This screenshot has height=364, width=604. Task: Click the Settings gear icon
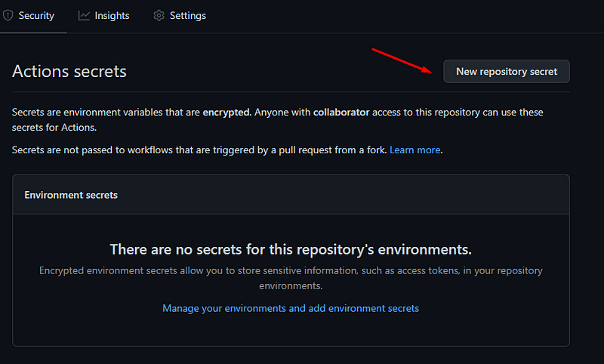click(x=159, y=16)
